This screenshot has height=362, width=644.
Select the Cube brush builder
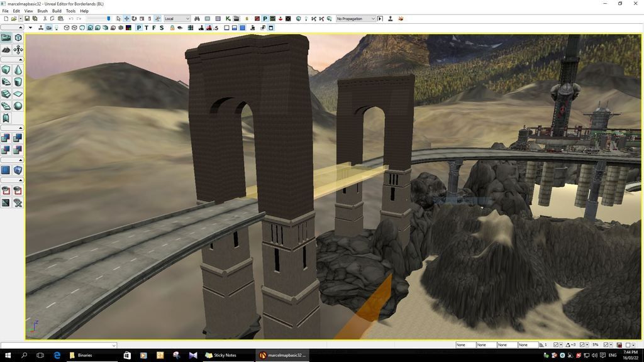(x=6, y=70)
